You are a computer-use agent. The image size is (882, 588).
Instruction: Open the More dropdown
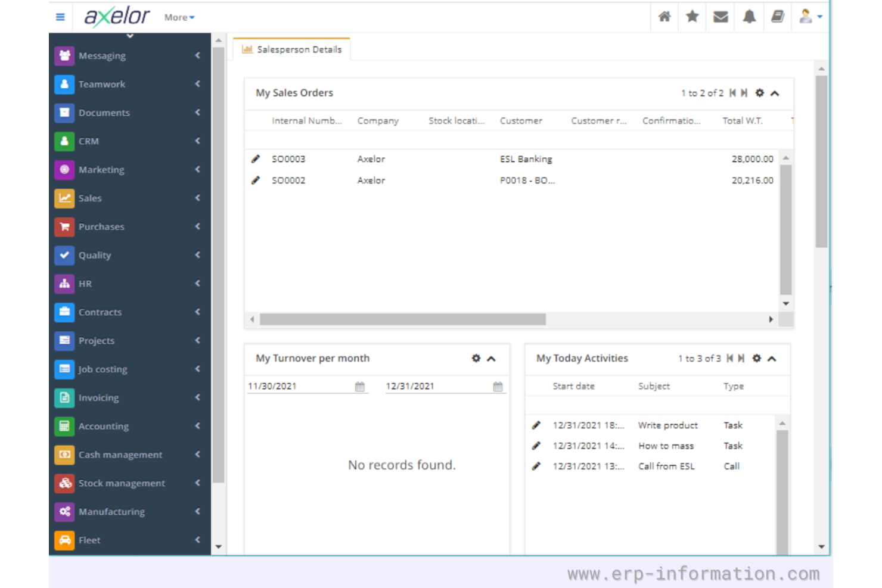click(x=179, y=18)
